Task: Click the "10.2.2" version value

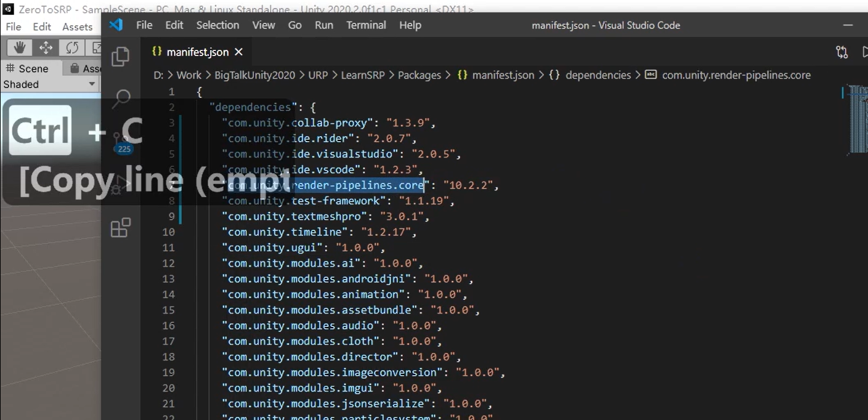Action: 468,185
